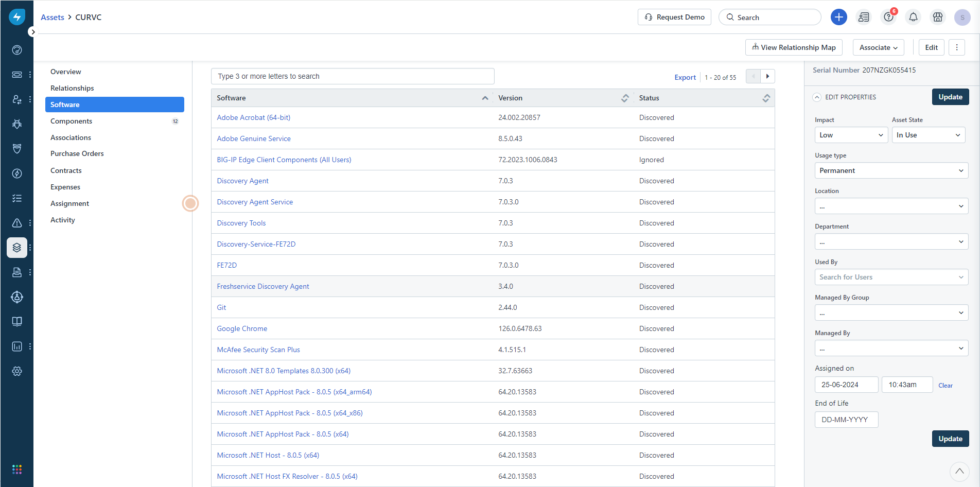Click the top Search field
This screenshot has width=980, height=487.
[770, 17]
